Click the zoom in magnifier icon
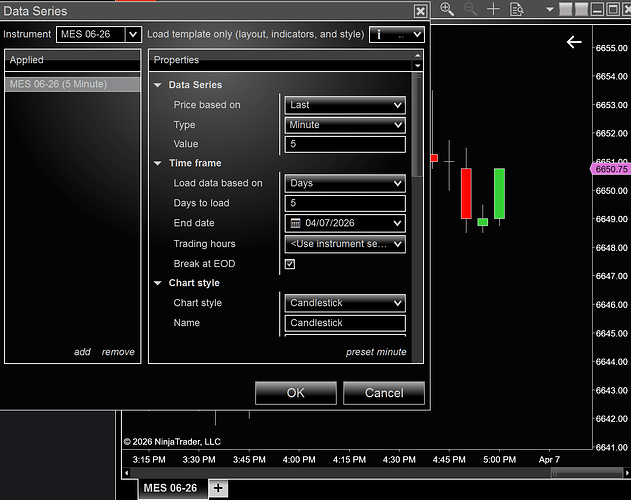 [x=447, y=10]
